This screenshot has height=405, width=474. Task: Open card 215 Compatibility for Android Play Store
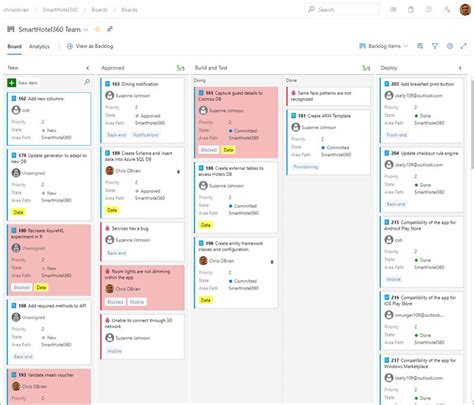tap(420, 225)
